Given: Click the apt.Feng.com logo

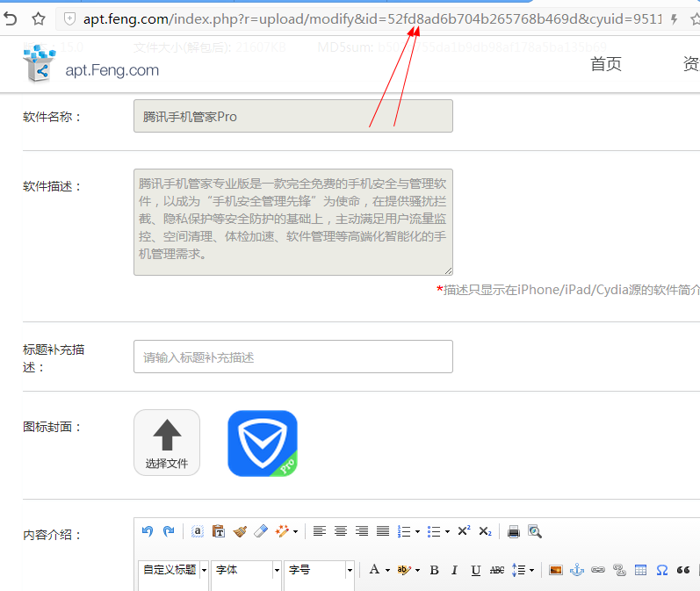Looking at the screenshot, I should tap(91, 65).
